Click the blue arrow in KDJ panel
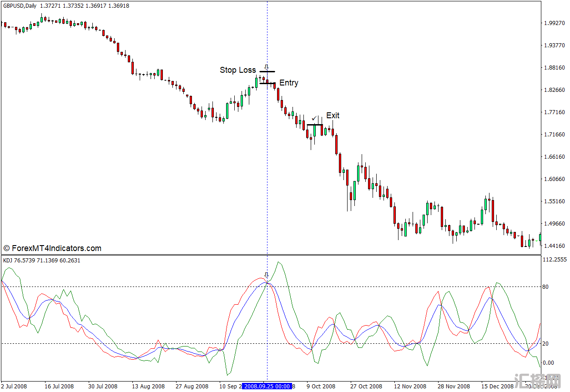Image resolution: width=570 pixels, height=392 pixels. click(x=267, y=275)
